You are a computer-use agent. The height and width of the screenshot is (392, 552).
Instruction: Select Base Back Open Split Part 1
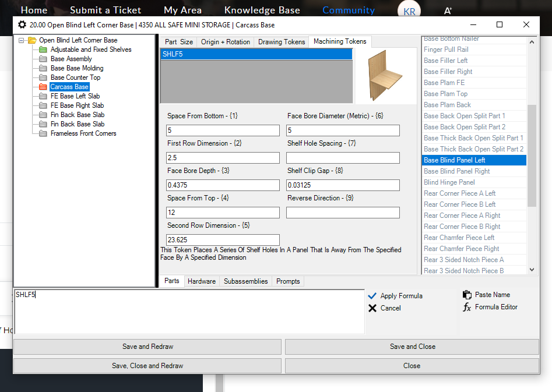pyautogui.click(x=474, y=116)
